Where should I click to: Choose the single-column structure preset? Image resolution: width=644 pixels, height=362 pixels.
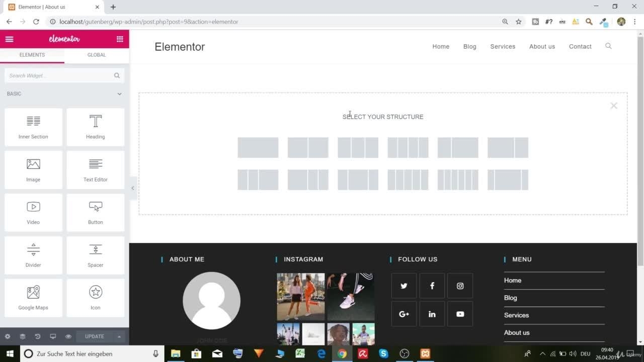pyautogui.click(x=258, y=148)
